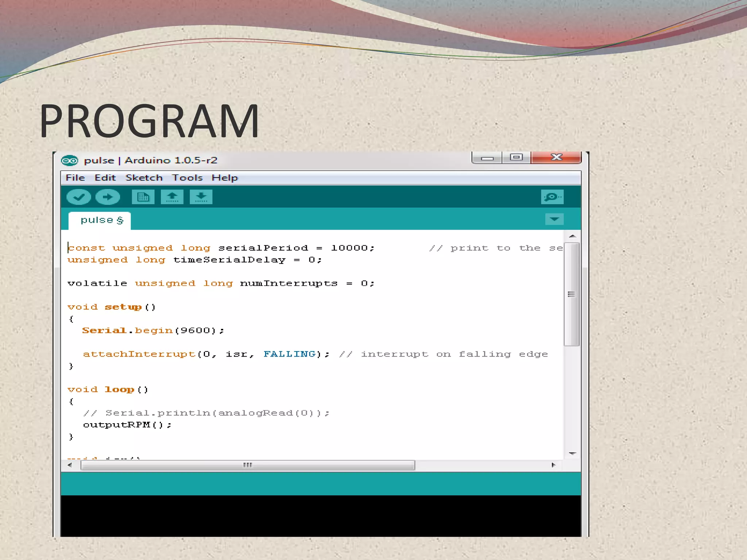Click 'void loop()' declaration
Screen dimensions: 747x560
[108, 390]
